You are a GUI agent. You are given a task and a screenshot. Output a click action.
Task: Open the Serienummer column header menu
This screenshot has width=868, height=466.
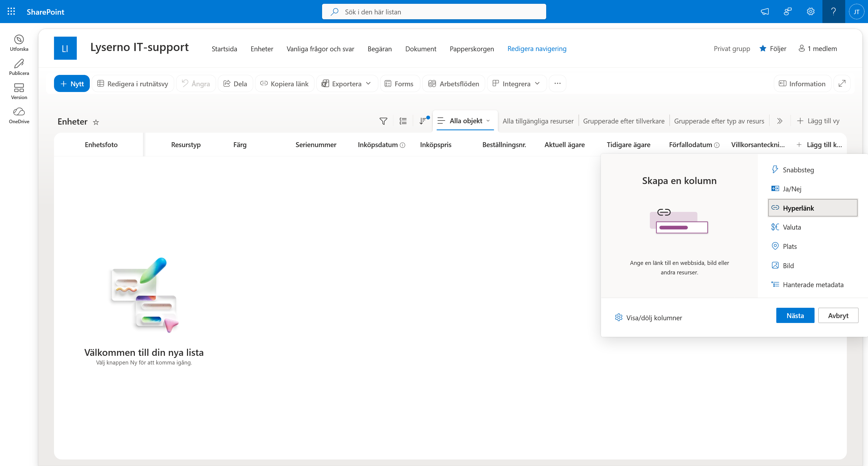coord(316,145)
